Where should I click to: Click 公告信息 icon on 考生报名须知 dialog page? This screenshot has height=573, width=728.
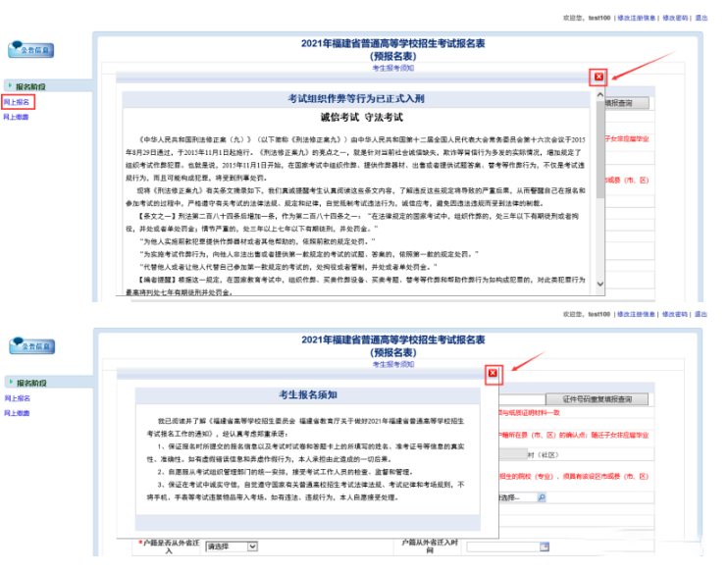pyautogui.click(x=32, y=345)
